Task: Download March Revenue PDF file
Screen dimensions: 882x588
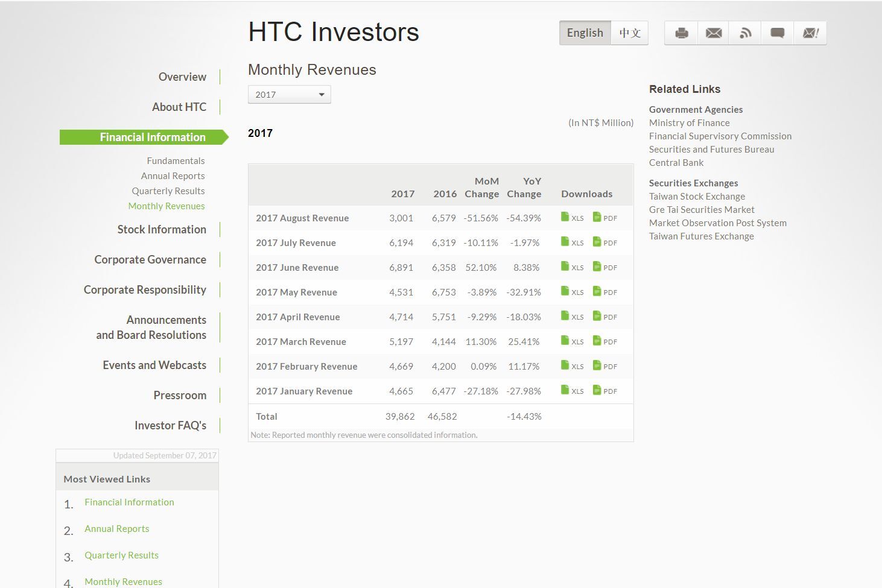Action: pos(605,341)
